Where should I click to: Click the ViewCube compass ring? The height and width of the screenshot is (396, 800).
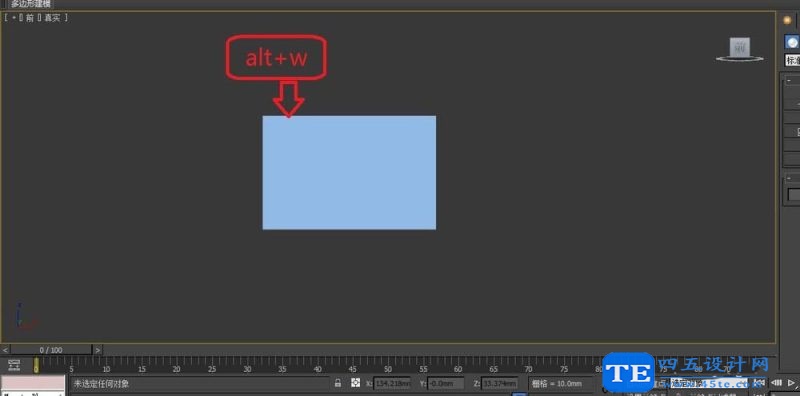(739, 59)
